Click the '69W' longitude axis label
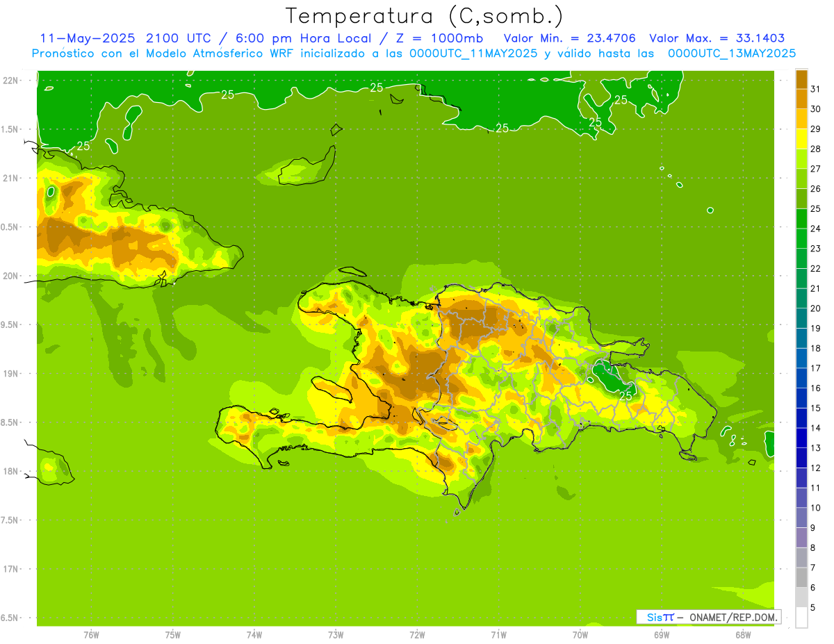Viewport: 834px width, 644px height. (x=662, y=635)
